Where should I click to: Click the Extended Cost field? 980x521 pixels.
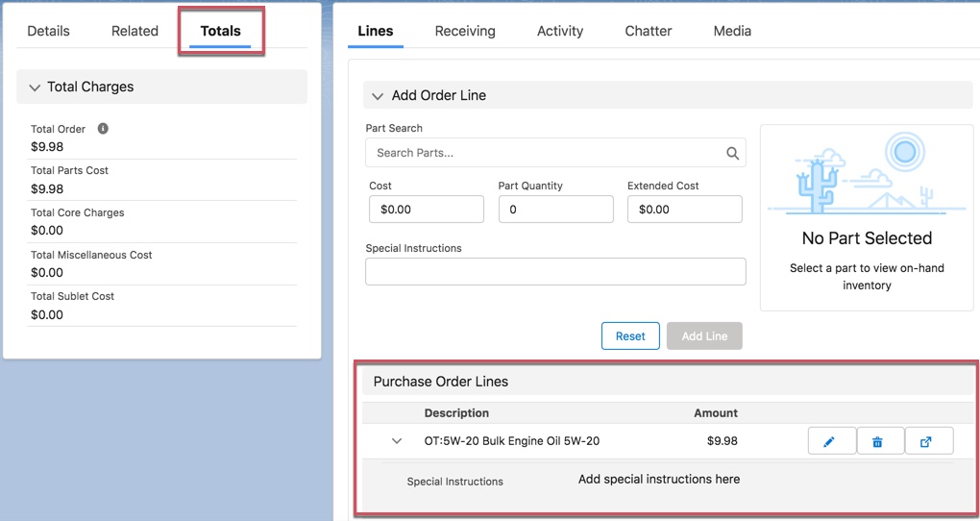[684, 209]
